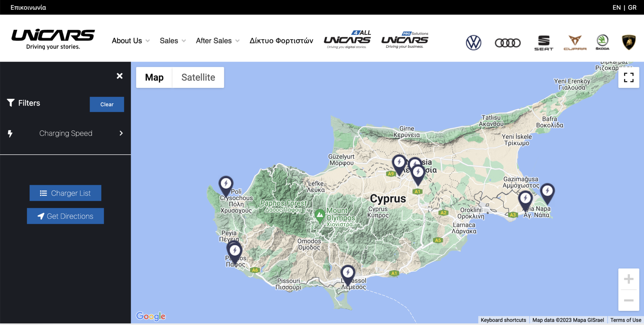Image resolution: width=644 pixels, height=325 pixels.
Task: Open the Charger List
Action: click(x=65, y=193)
